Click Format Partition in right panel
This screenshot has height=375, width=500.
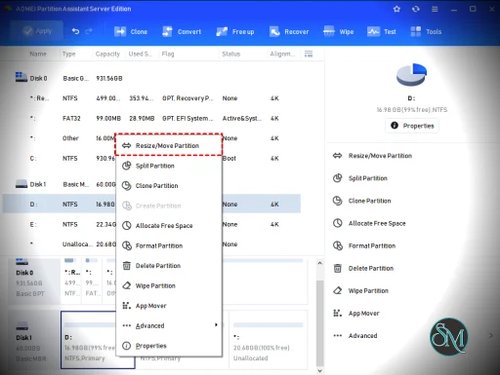point(364,246)
